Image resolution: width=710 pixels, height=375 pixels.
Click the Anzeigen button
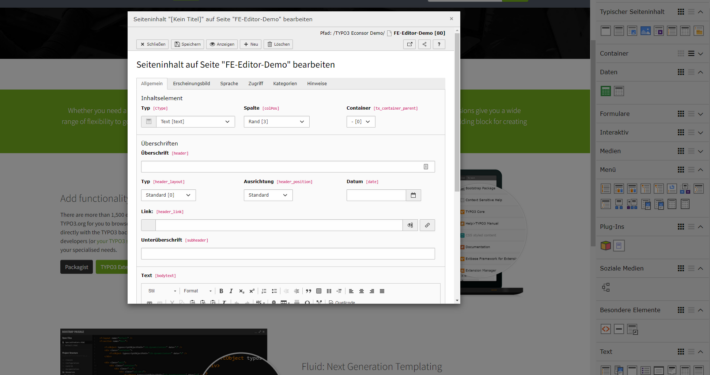click(222, 44)
